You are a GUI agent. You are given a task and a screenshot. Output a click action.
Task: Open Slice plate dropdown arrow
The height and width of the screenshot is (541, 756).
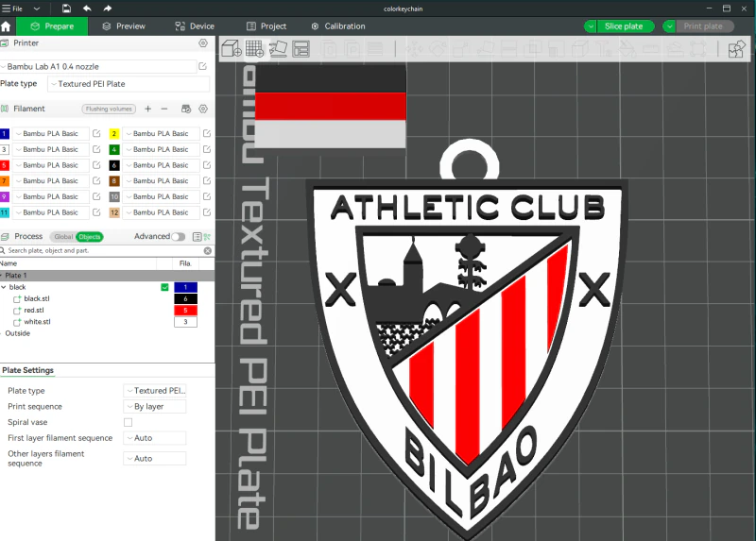[590, 26]
